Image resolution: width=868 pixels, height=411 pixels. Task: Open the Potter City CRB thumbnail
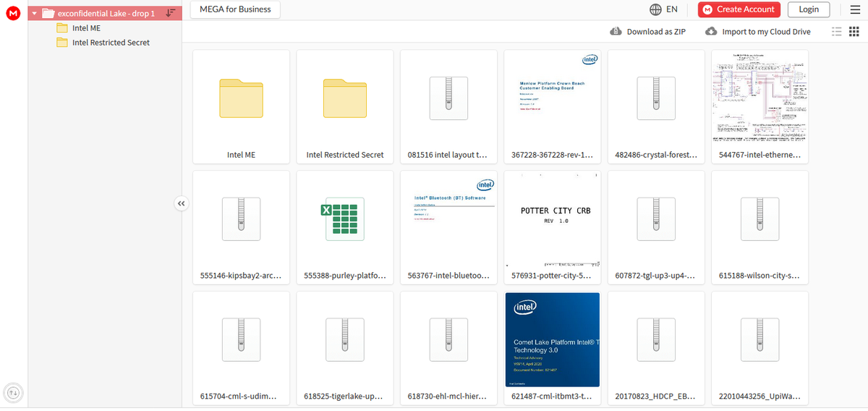pyautogui.click(x=551, y=219)
